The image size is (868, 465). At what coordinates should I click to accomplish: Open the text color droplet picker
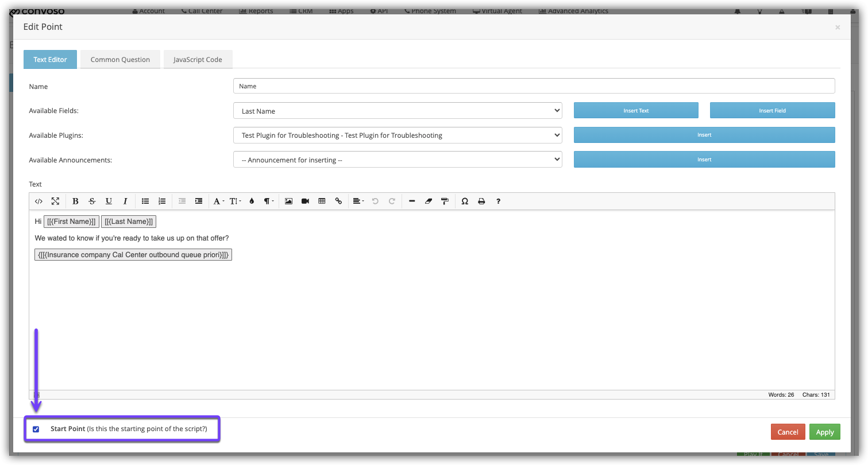[252, 201]
